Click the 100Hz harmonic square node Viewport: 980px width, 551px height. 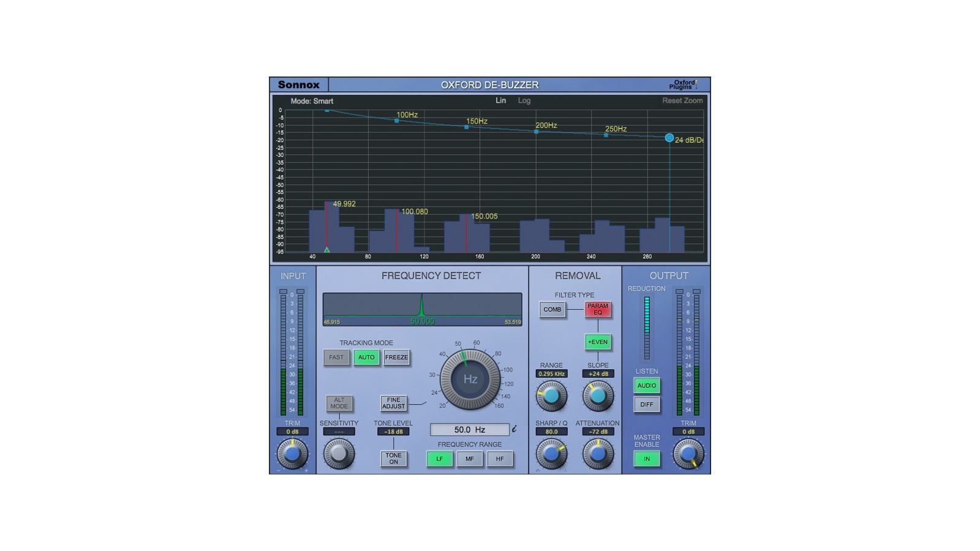click(397, 121)
